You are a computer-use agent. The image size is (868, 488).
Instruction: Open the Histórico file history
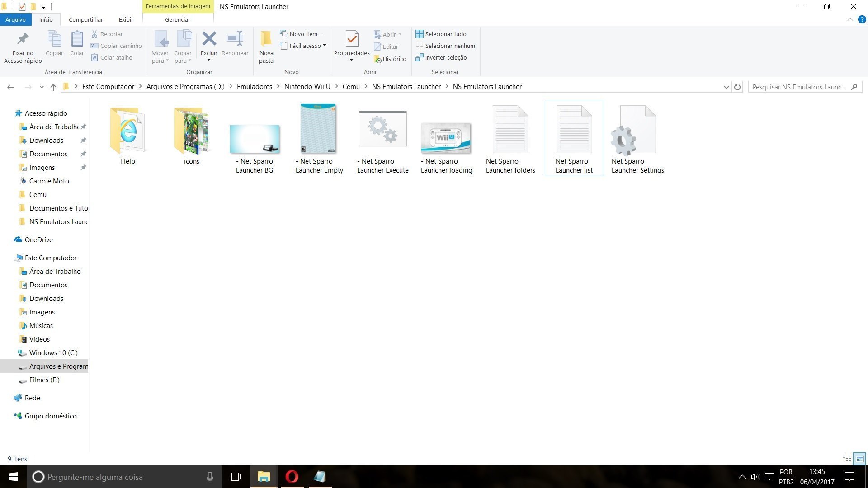(x=390, y=59)
